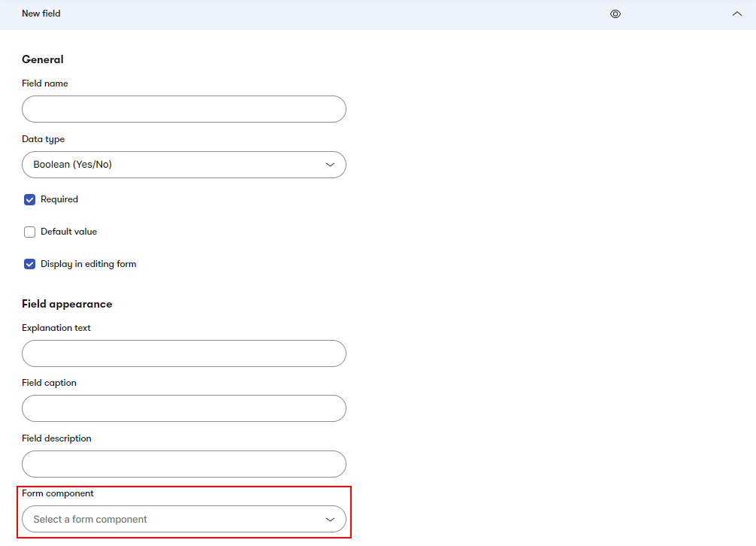Click the Field name label

click(x=45, y=83)
